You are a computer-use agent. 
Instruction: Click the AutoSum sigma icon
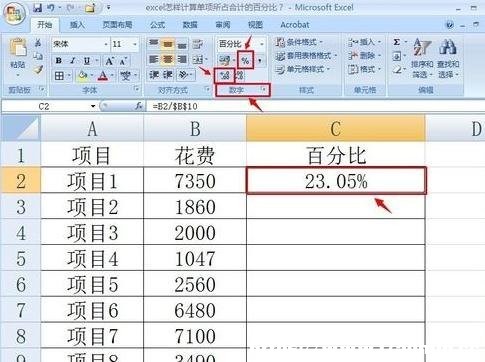coord(396,42)
